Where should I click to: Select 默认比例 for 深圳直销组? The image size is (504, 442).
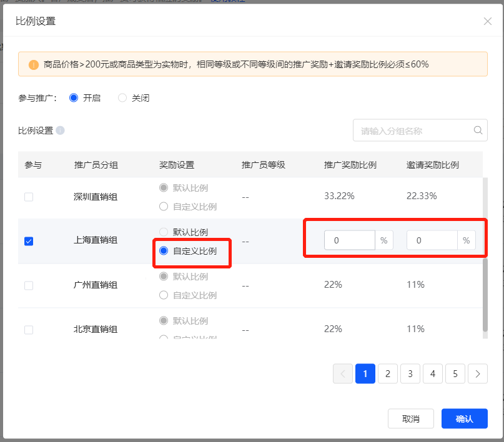coord(164,187)
